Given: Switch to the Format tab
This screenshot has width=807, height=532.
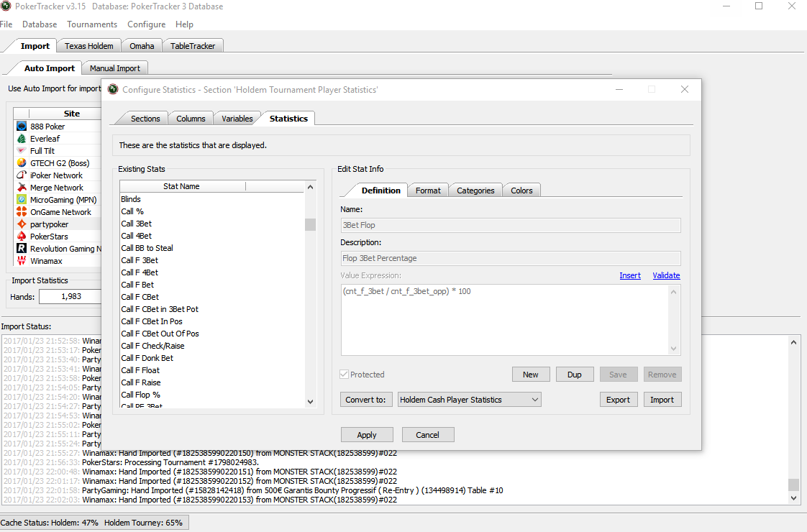Looking at the screenshot, I should tap(428, 191).
